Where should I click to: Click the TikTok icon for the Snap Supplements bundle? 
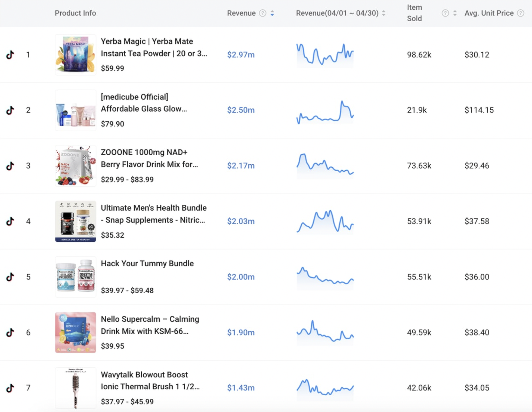[x=10, y=221]
